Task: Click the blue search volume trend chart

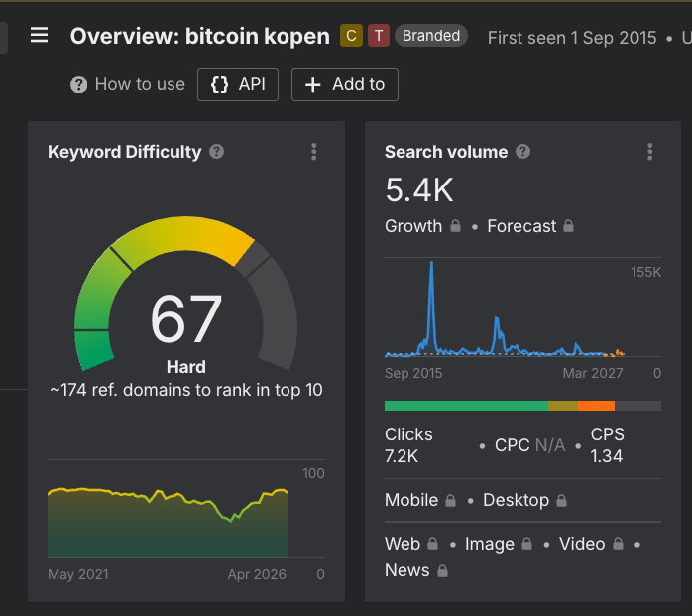Action: pyautogui.click(x=504, y=308)
